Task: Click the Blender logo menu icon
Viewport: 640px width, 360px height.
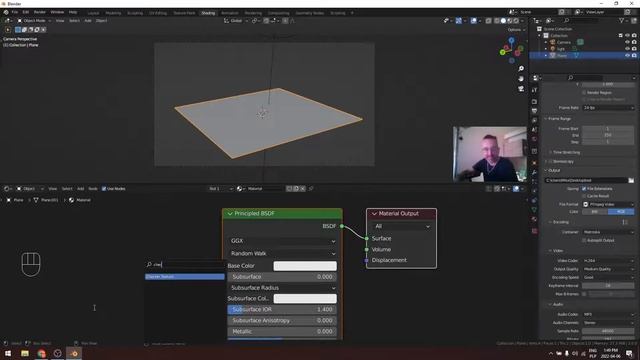Action: tap(6, 12)
